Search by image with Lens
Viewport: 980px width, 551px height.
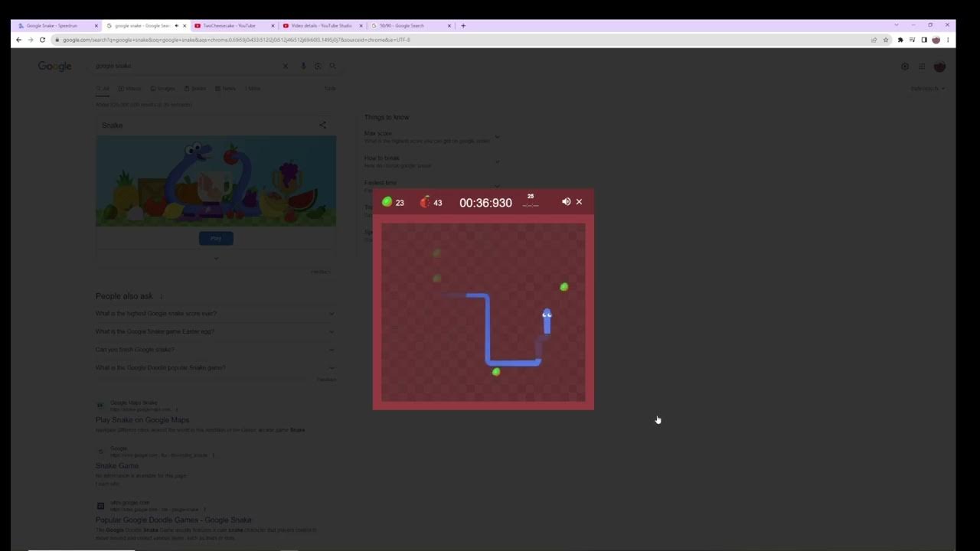click(x=318, y=67)
